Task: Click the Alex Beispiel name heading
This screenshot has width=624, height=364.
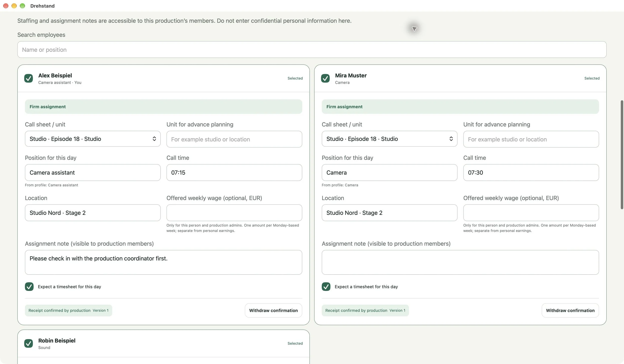Action: point(55,76)
